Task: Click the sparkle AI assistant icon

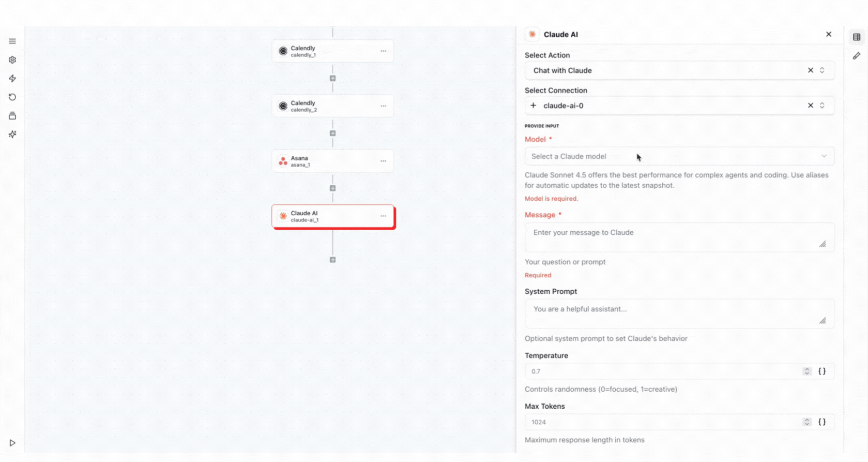Action: point(12,135)
